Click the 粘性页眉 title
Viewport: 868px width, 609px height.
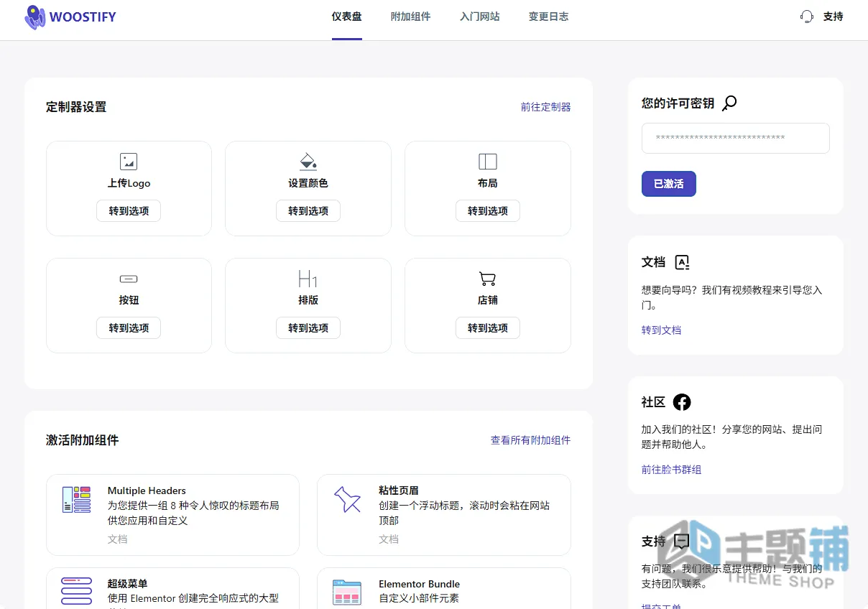click(399, 491)
